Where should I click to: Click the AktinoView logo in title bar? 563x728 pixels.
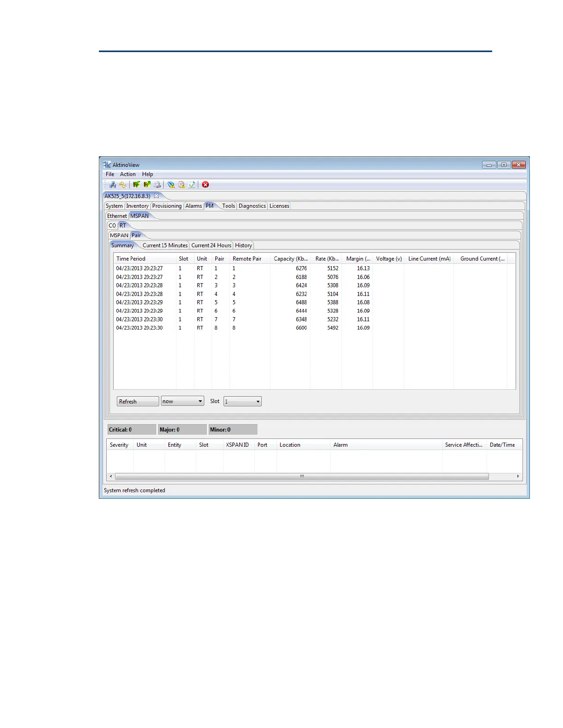[x=107, y=165]
